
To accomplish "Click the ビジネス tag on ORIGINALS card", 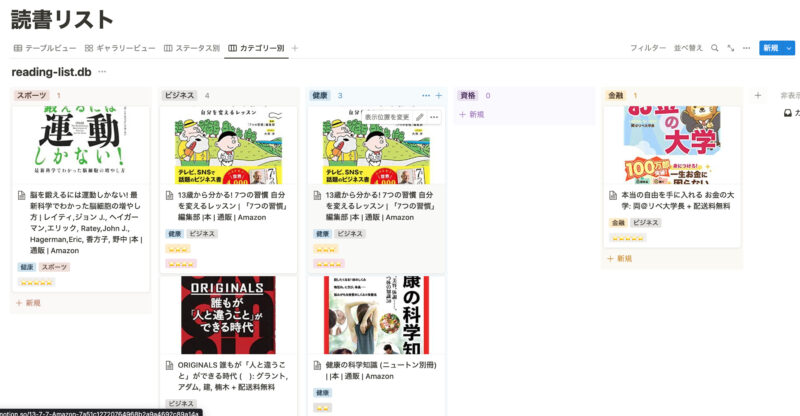I will point(181,403).
